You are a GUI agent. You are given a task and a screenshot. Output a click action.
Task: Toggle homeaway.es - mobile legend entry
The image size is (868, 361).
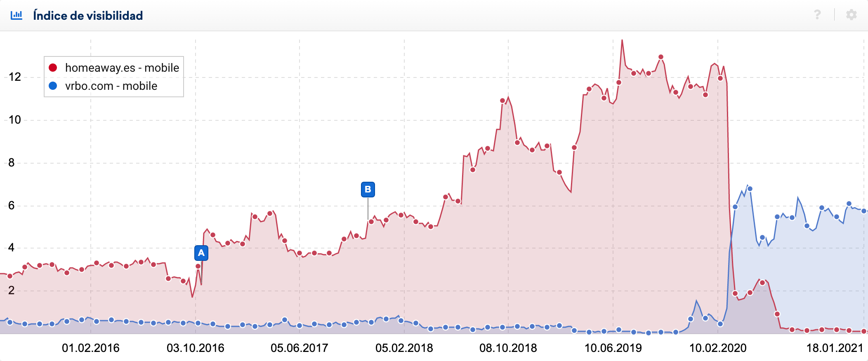point(122,68)
